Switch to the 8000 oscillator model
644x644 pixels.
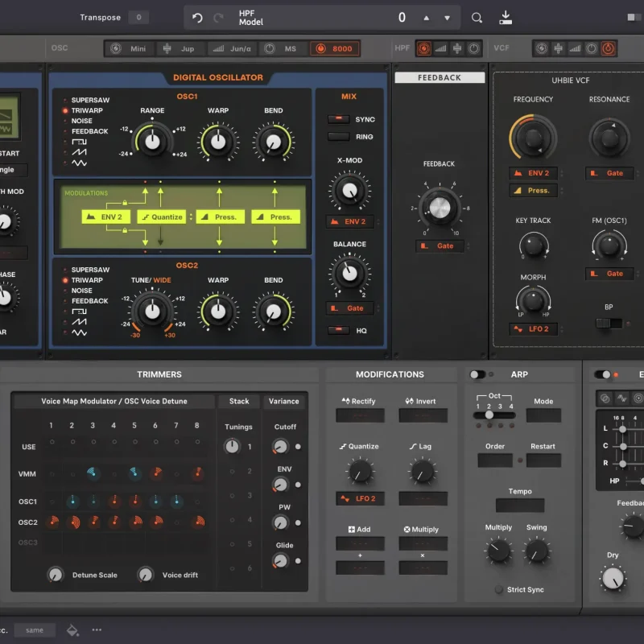335,48
